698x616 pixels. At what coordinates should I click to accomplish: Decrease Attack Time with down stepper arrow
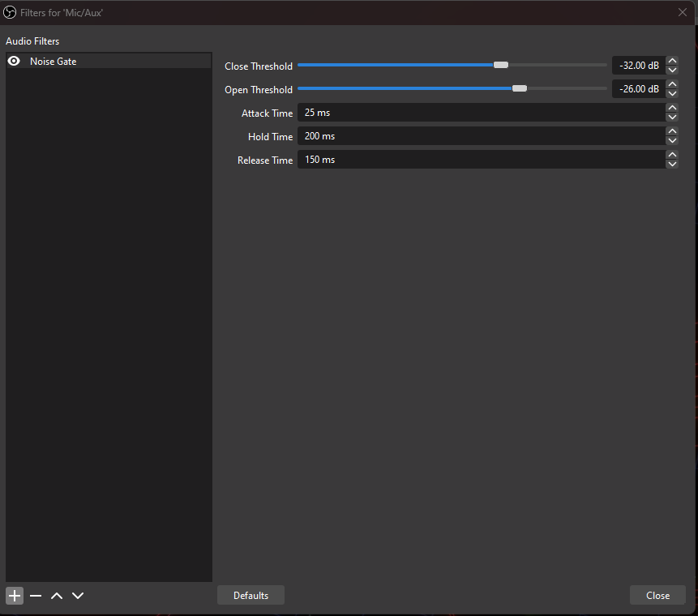672,117
